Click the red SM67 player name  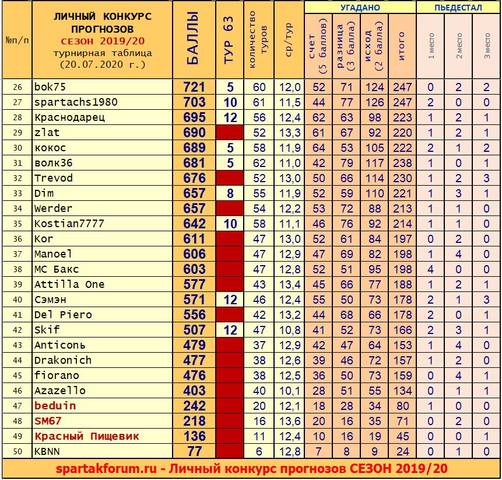[48, 421]
